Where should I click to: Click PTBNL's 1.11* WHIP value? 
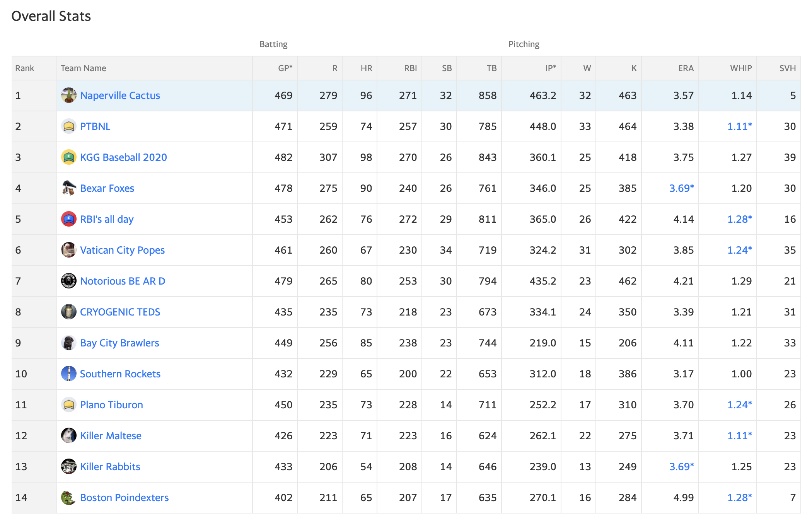[x=739, y=126]
